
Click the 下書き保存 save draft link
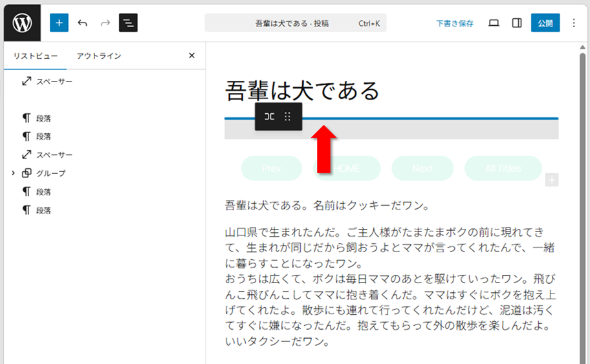[454, 23]
